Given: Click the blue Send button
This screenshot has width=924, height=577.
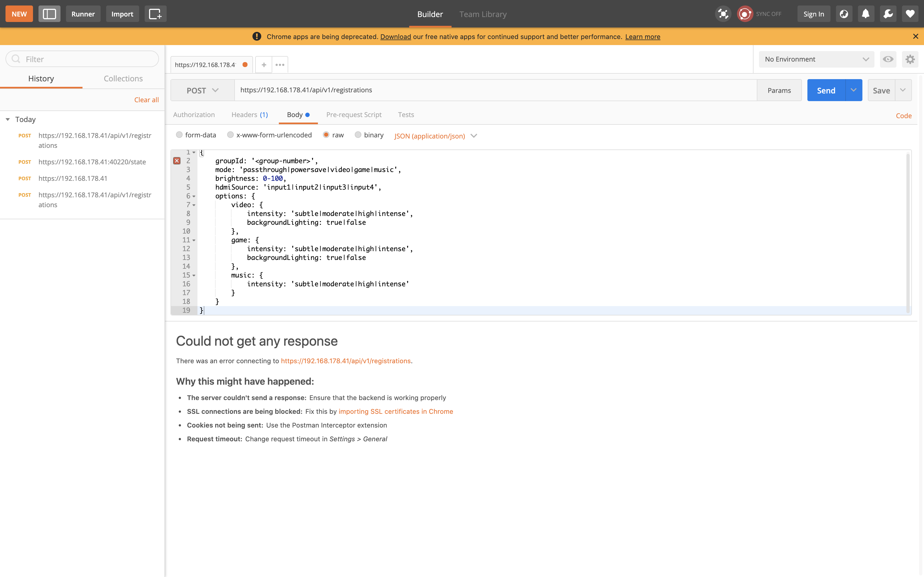Looking at the screenshot, I should click(826, 90).
